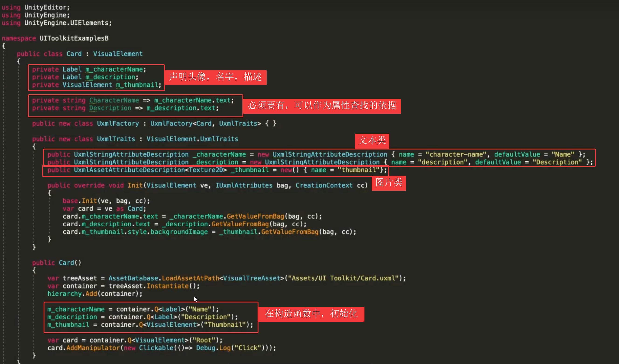Click the '必须要有' red annotation label
This screenshot has width=619, height=364.
tap(322, 106)
